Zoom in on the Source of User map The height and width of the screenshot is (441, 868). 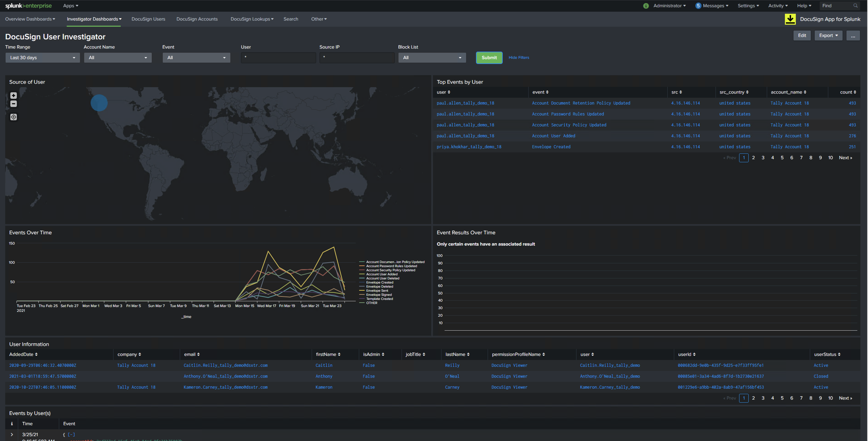[x=13, y=95]
